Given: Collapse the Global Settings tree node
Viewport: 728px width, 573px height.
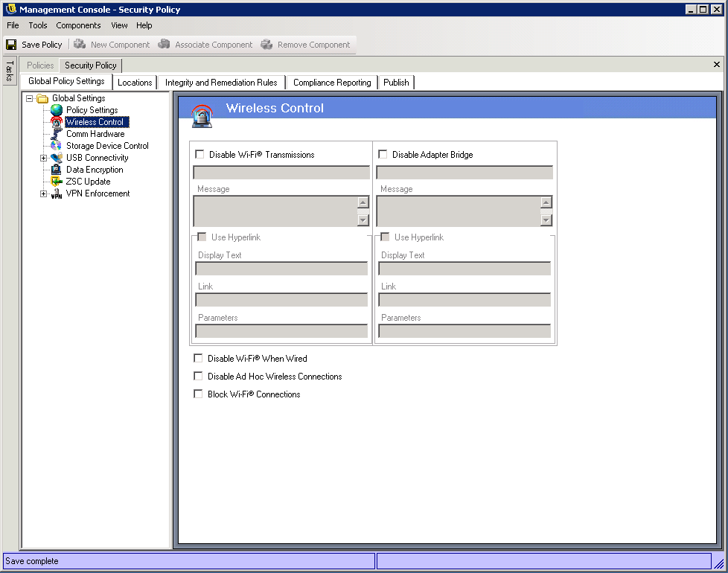Looking at the screenshot, I should pyautogui.click(x=29, y=98).
